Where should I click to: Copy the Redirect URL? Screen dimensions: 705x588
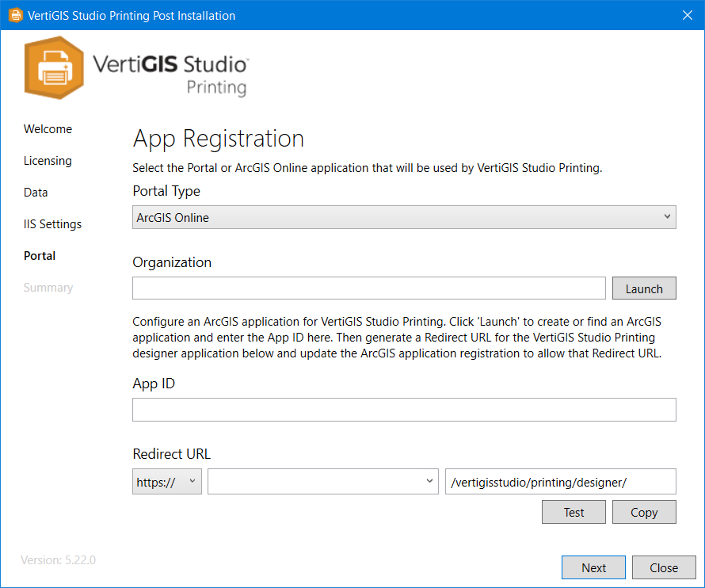[644, 512]
